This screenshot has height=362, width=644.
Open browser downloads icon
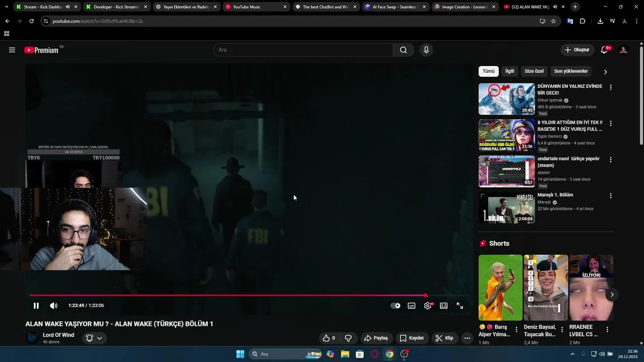click(600, 21)
